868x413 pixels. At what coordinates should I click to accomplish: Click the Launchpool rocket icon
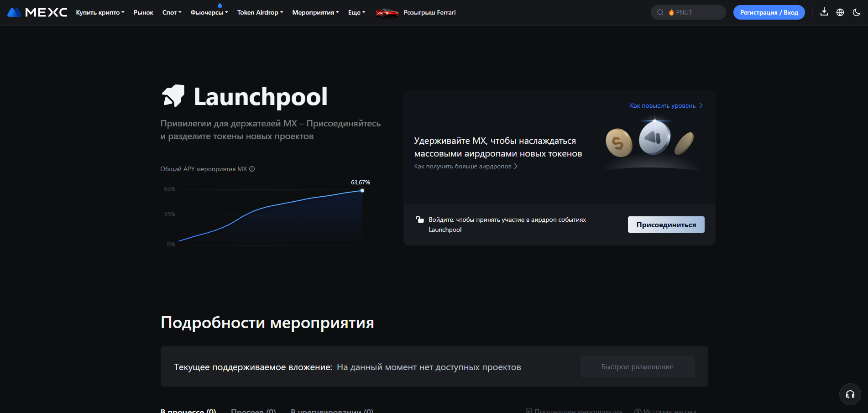(173, 96)
